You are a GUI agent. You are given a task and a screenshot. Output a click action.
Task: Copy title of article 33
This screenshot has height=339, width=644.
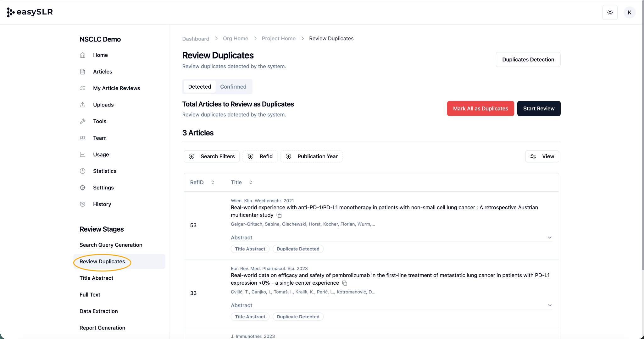[x=345, y=283]
